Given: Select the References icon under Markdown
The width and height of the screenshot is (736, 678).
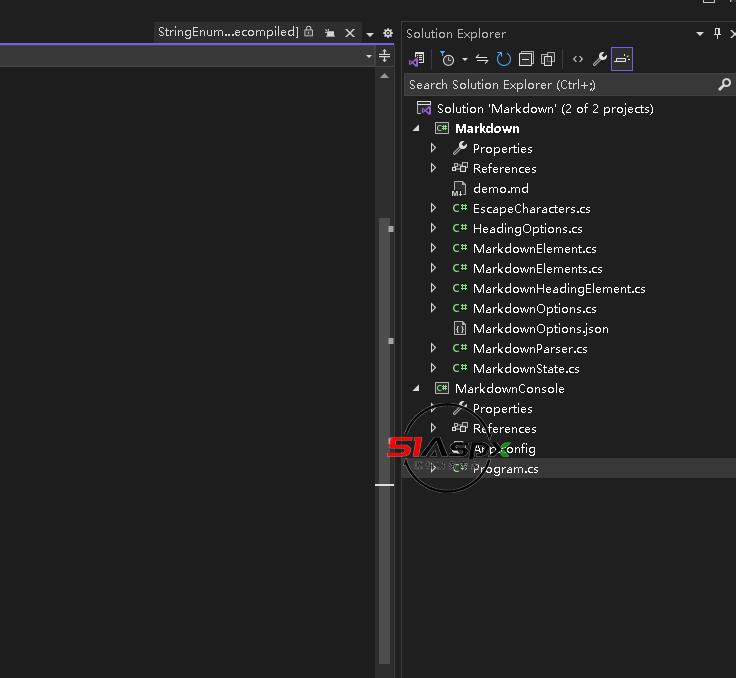Looking at the screenshot, I should point(460,167).
